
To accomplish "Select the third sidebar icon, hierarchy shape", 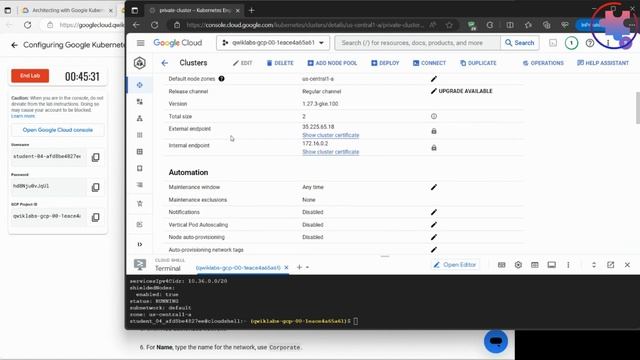I will [140, 118].
